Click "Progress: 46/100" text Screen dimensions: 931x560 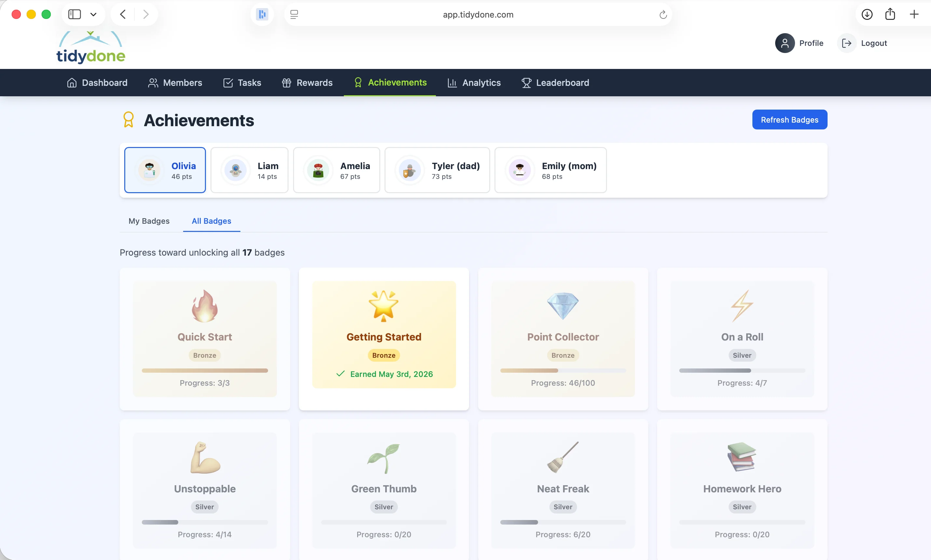[x=563, y=383]
